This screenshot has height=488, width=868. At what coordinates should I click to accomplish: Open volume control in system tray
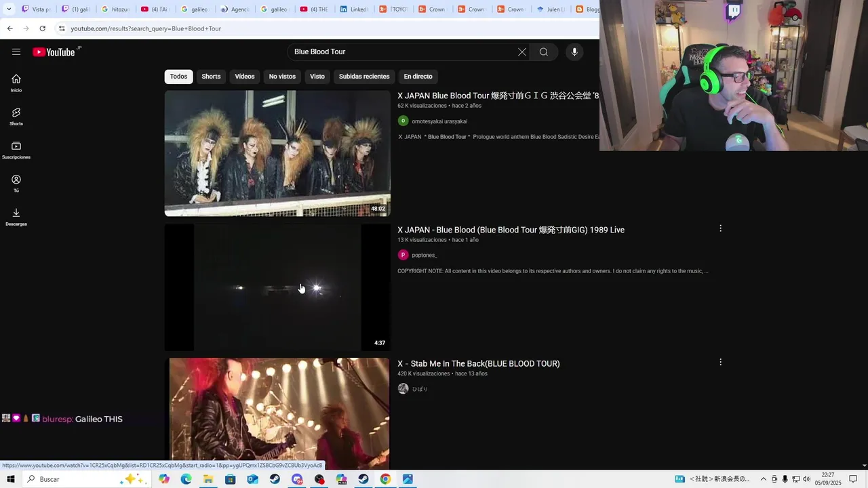[x=807, y=479]
